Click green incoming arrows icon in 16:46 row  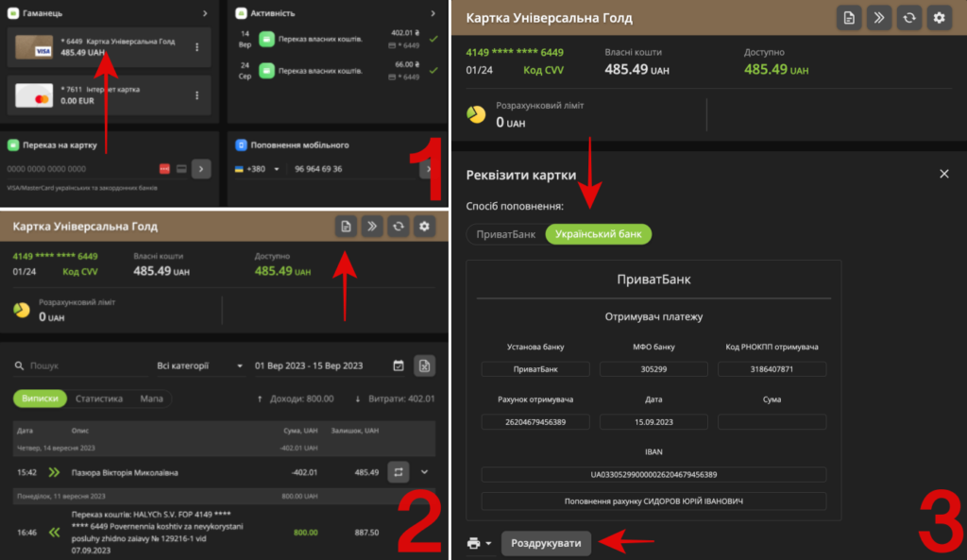[54, 533]
